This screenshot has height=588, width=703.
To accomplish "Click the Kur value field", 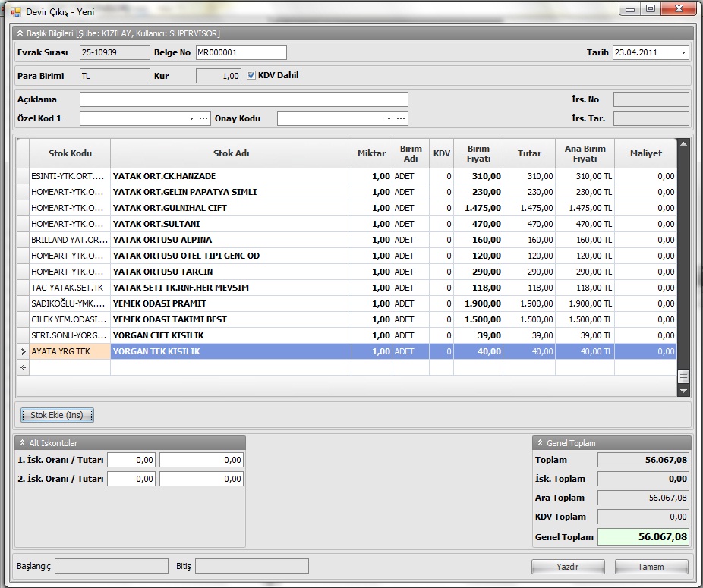I will pyautogui.click(x=219, y=76).
